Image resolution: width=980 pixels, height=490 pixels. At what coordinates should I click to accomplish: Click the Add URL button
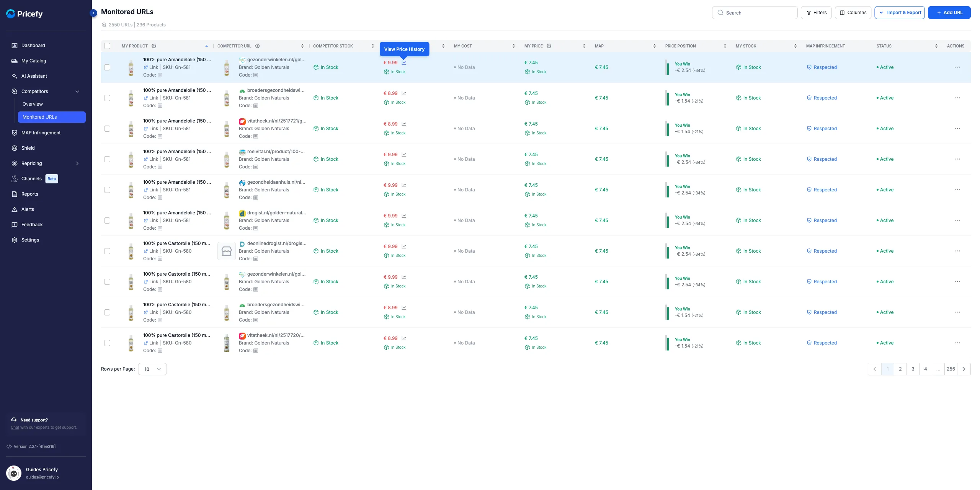click(x=949, y=13)
